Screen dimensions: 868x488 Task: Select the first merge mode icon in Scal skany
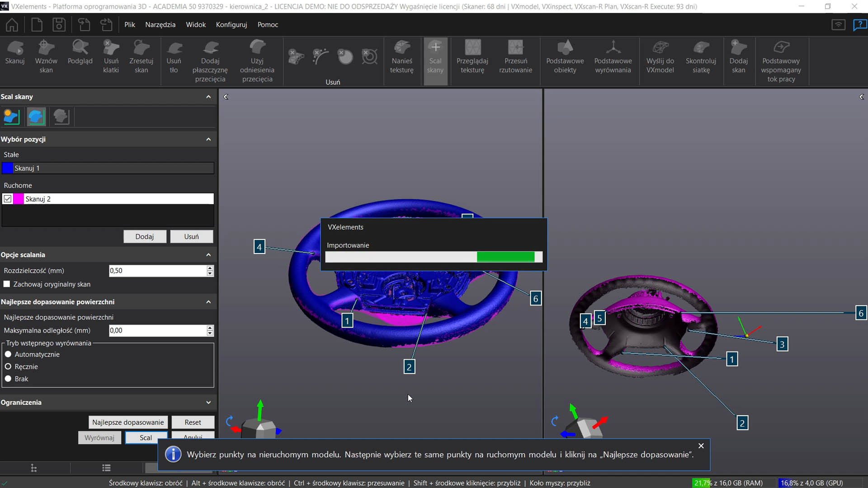[x=11, y=117]
